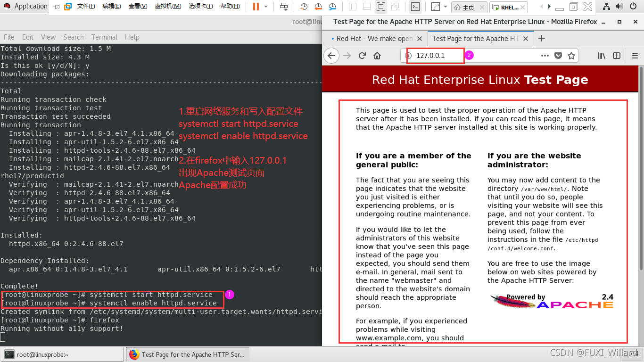Take VM snapshot clock icon
644x362 pixels.
[304, 7]
